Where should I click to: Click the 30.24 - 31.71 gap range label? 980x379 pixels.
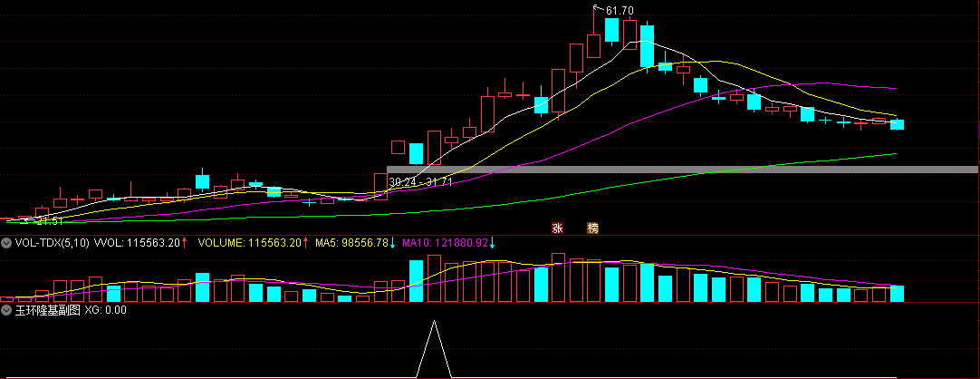point(420,182)
